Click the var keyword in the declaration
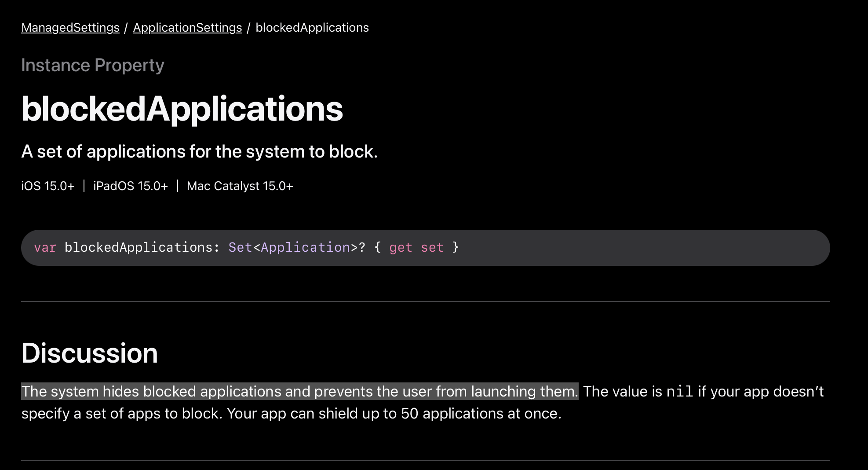 [x=45, y=248]
